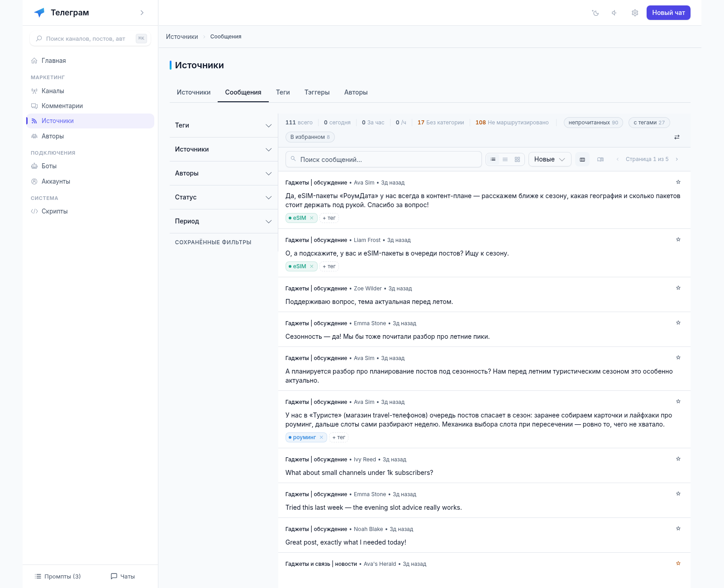
Task: Add a tag to Liam Frost's message
Action: pos(329,266)
